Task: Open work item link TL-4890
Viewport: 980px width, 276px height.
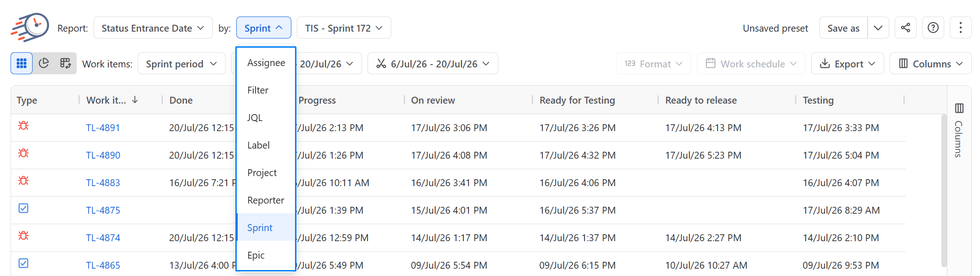Action: 103,155
